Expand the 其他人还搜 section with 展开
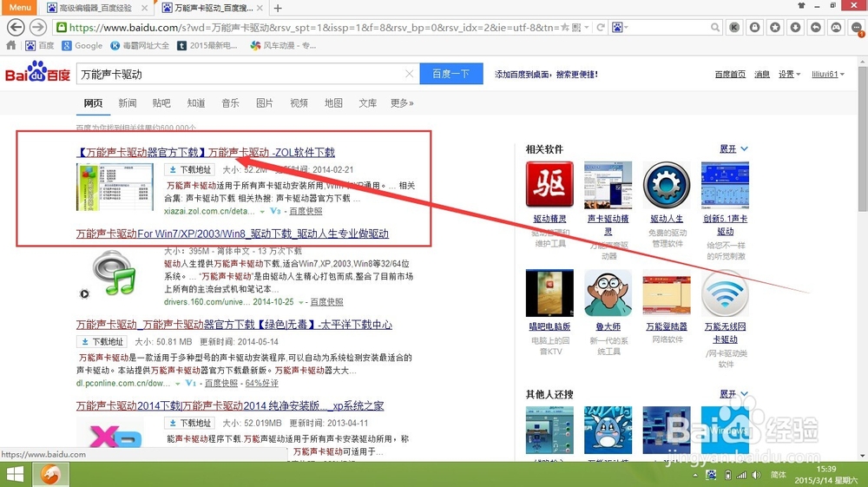Screen dimensions: 868x487 (x=733, y=394)
